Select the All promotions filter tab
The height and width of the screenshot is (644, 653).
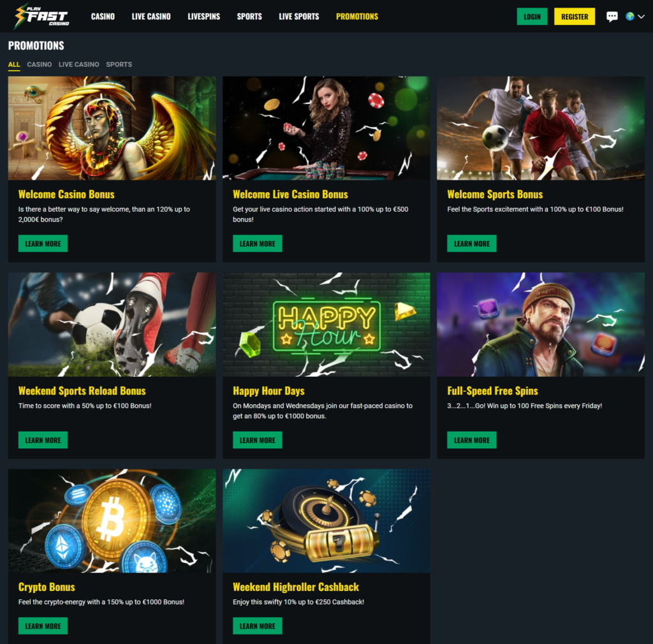pos(14,64)
